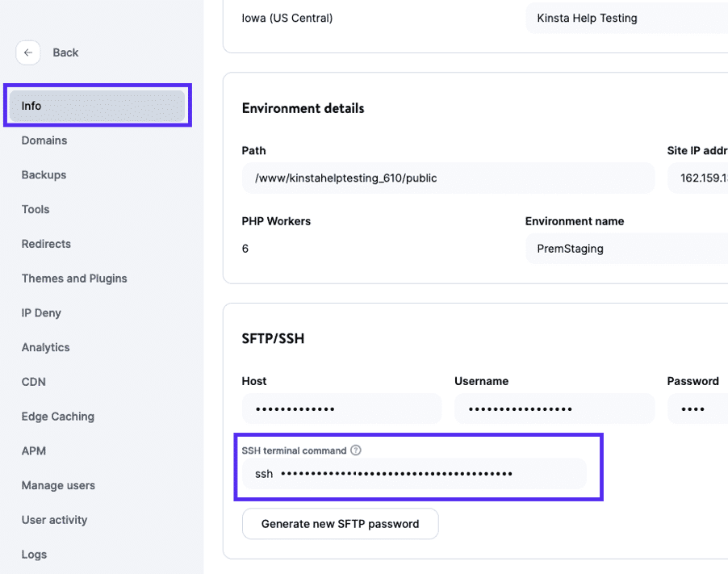Click the Path field showing the public directory
This screenshot has width=728, height=574.
point(447,178)
